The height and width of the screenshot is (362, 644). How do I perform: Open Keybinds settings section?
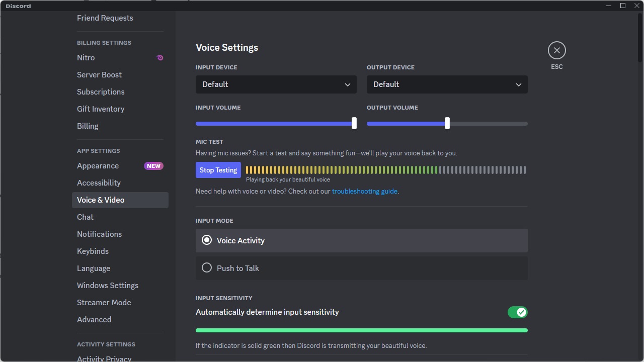coord(93,251)
